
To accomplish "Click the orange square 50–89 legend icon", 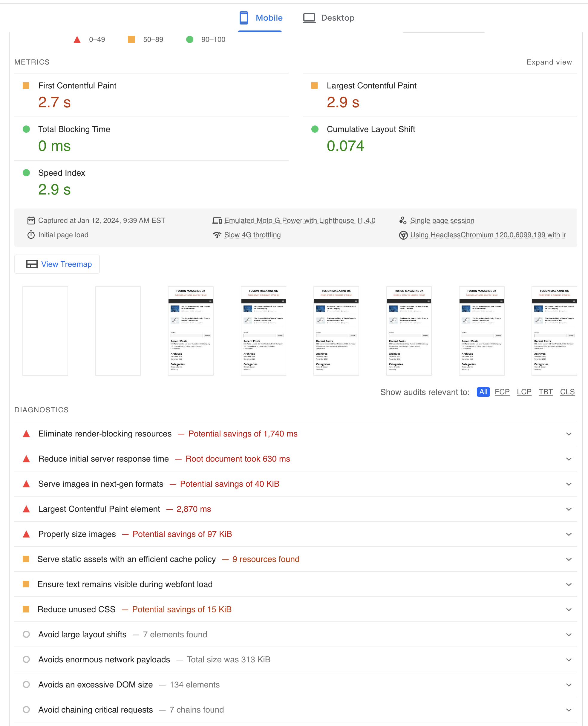I will [x=131, y=40].
